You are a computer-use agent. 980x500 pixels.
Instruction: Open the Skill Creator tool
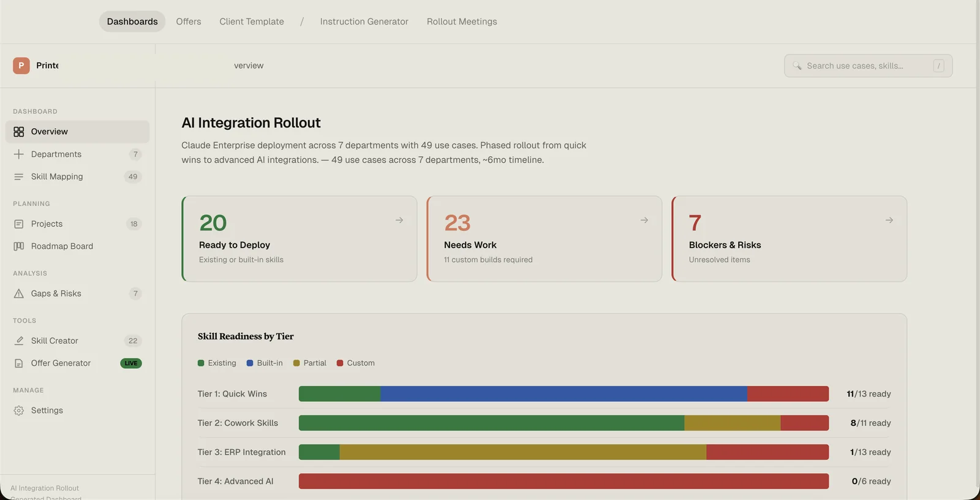click(x=77, y=341)
